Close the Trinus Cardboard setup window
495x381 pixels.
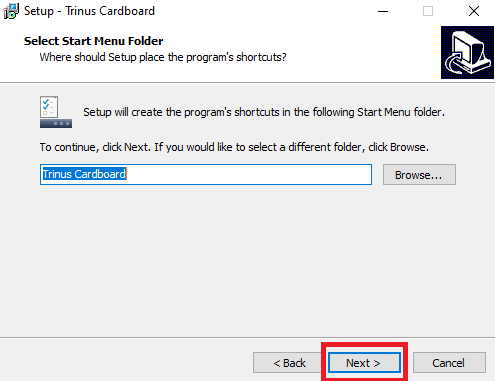473,11
